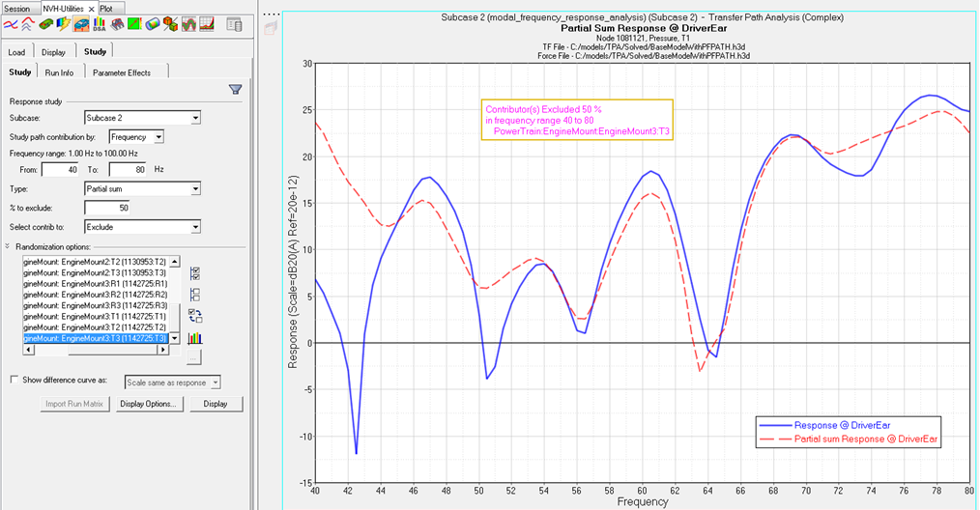This screenshot has height=510, width=980.
Task: Click the colored bar chart icon
Action: (x=195, y=338)
